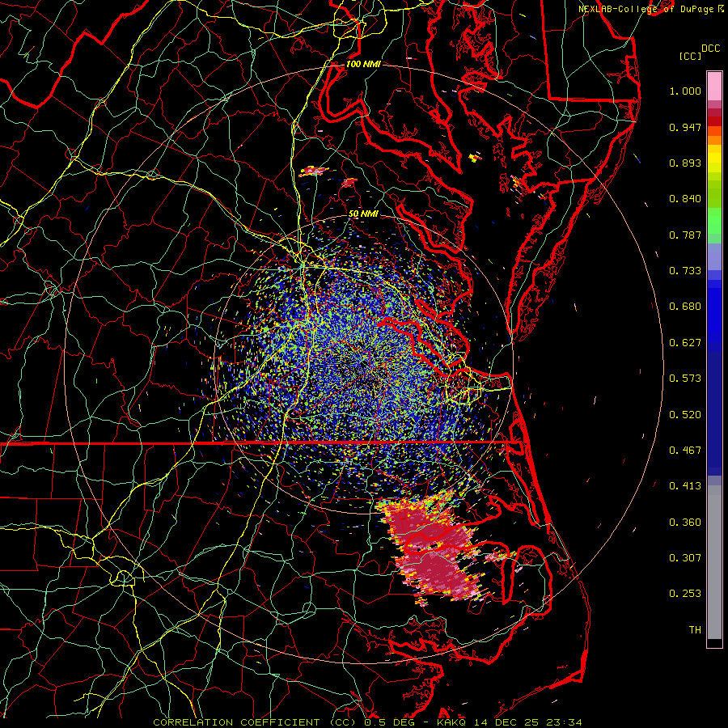Image resolution: width=728 pixels, height=728 pixels.
Task: Click the 0.840 scale value
Action: pyautogui.click(x=685, y=199)
